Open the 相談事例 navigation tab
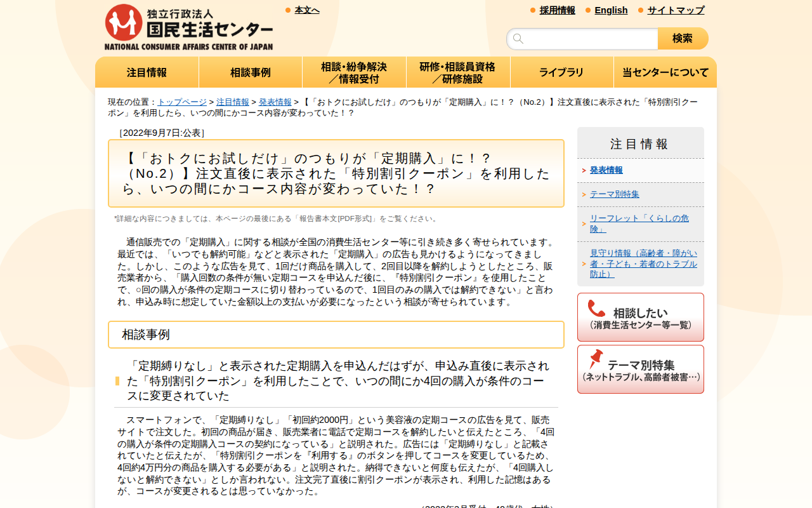The image size is (812, 508). click(x=251, y=72)
